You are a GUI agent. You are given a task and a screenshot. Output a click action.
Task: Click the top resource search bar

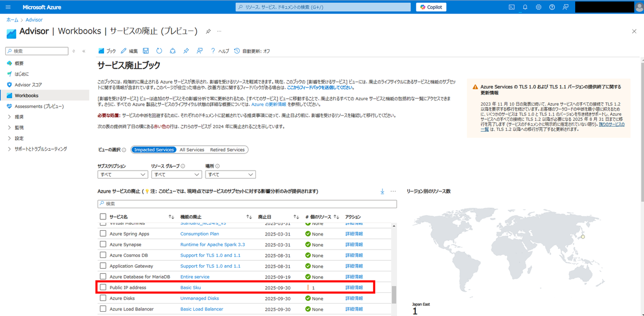click(x=324, y=7)
